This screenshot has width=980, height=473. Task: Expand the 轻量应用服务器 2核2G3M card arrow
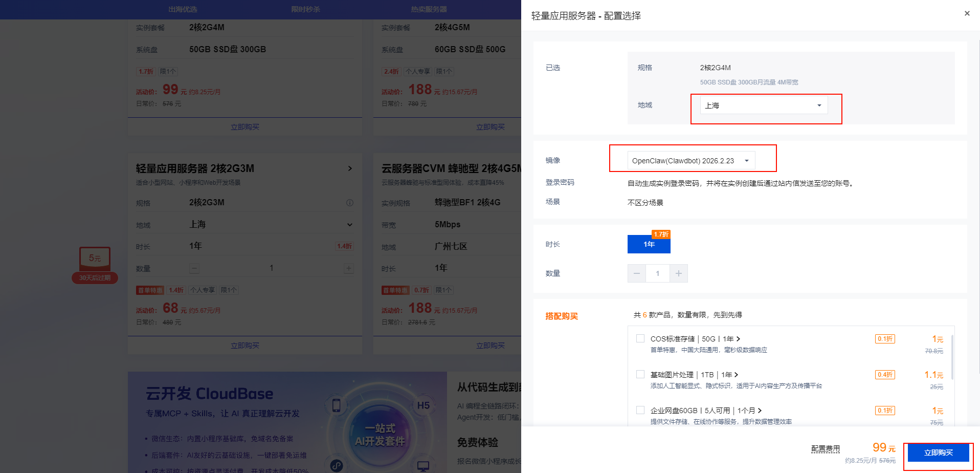click(350, 168)
